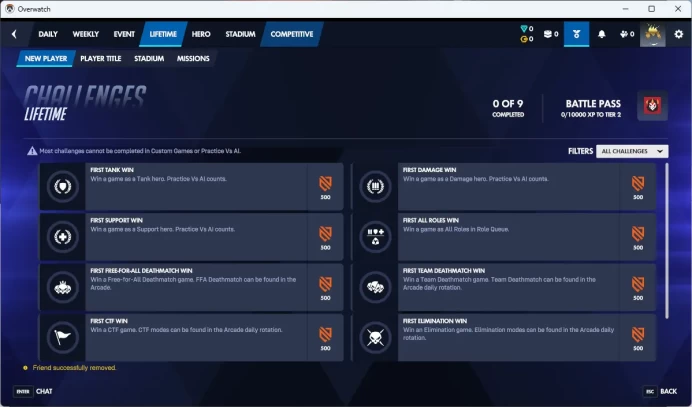Screen dimensions: 692x407
Task: Click the 'Friend successfully removed.' message
Action: (74, 368)
